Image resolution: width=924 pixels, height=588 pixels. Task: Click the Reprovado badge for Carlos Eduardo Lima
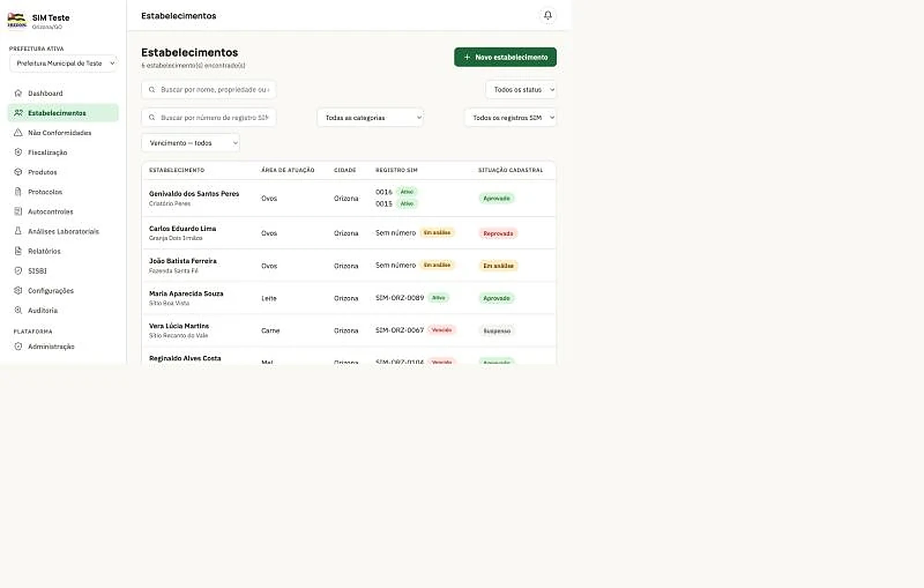[x=498, y=233]
